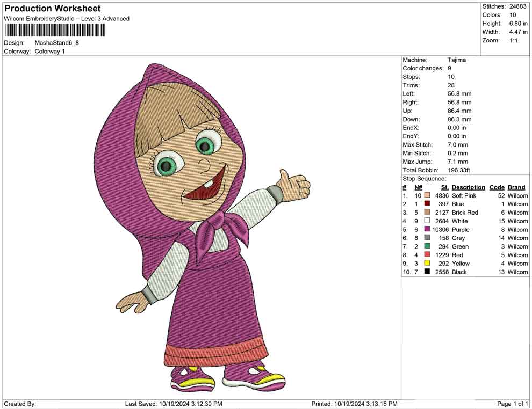The image size is (532, 409).
Task: Click the Colors value '10' in header
Action: pyautogui.click(x=513, y=15)
